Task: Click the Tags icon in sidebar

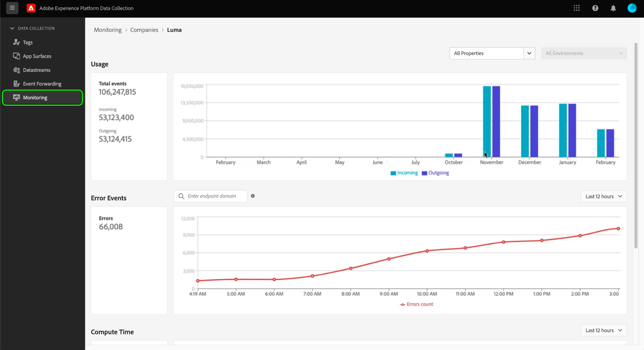Action: [16, 42]
